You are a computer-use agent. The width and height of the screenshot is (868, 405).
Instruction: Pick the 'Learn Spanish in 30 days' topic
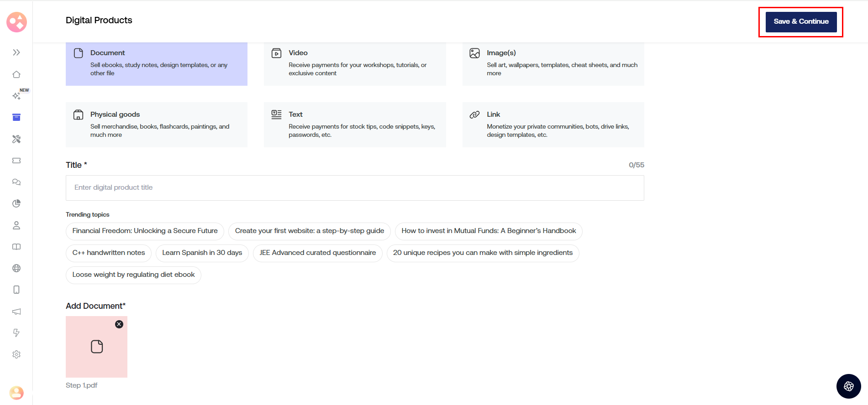pos(202,253)
